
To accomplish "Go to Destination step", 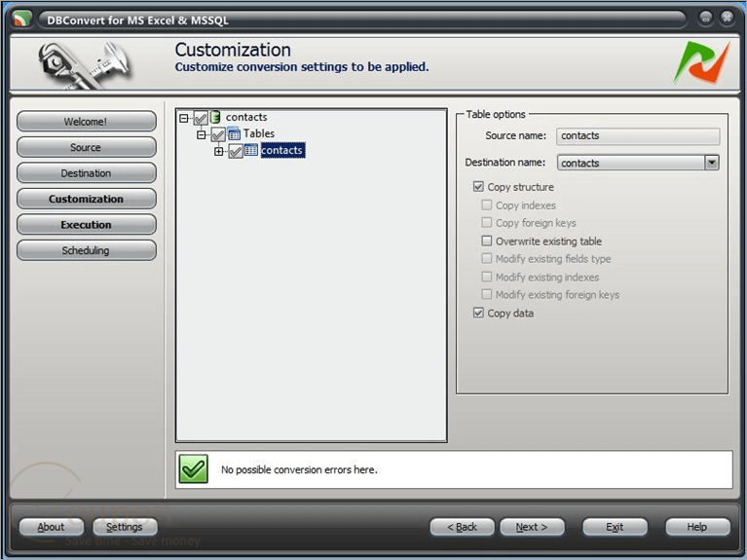I will click(87, 173).
